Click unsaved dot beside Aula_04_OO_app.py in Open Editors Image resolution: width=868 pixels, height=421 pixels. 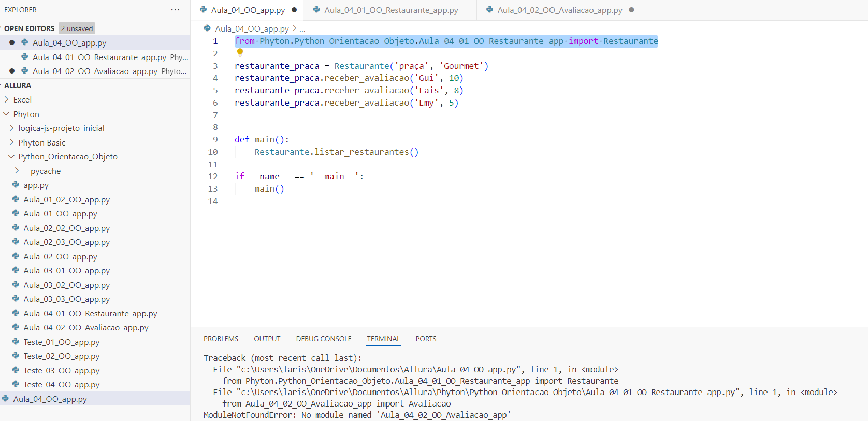(x=12, y=42)
